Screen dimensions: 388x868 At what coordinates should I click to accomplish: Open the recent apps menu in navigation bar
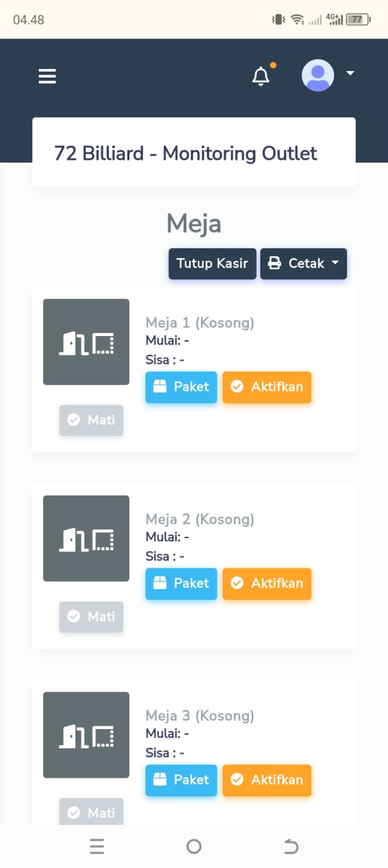coord(97,846)
